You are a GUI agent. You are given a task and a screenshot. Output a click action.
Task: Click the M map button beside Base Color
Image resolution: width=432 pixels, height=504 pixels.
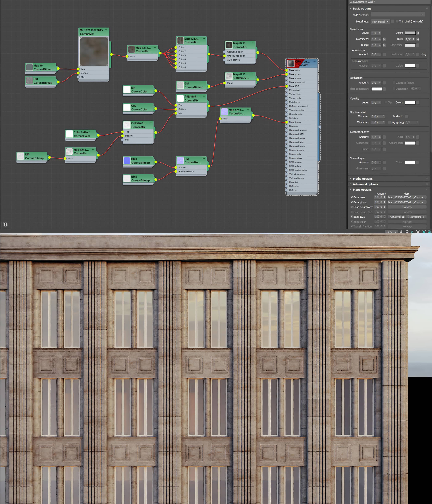(x=418, y=33)
